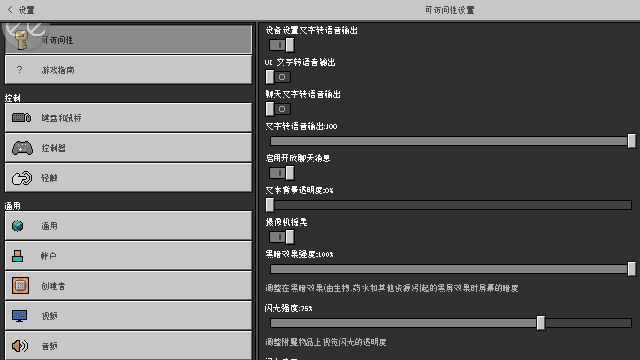Select the Keyboard & Mouse icon
The height and width of the screenshot is (360, 640).
22,118
